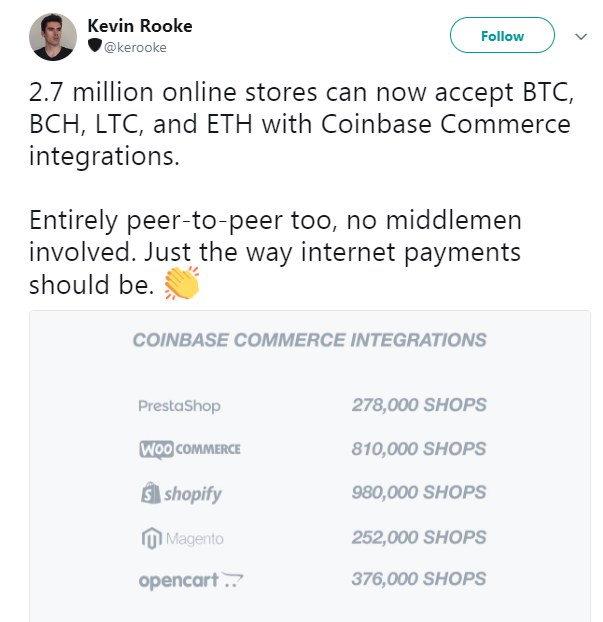This screenshot has width=603, height=622.
Task: Click the PrestaShop logo
Action: tap(179, 406)
